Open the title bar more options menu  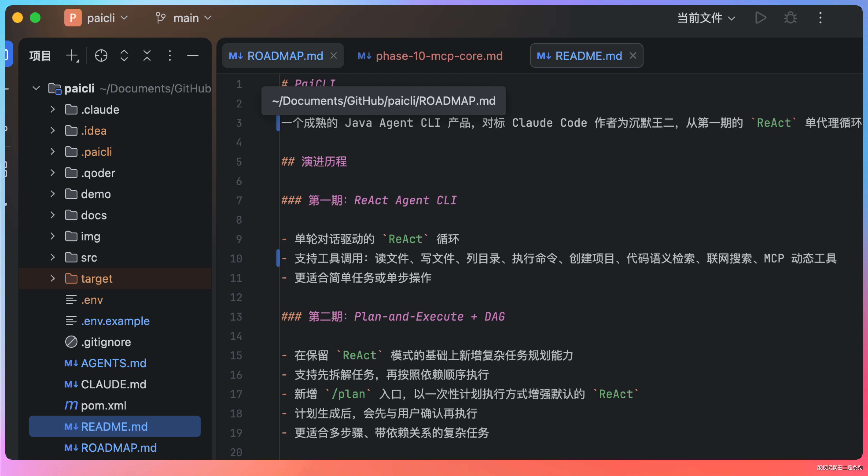[820, 18]
